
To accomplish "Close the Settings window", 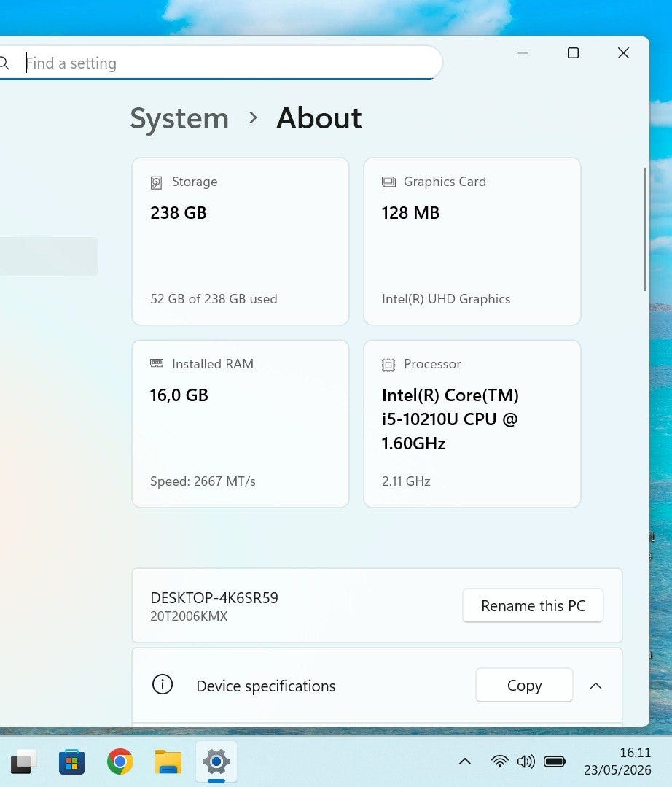I will [623, 53].
